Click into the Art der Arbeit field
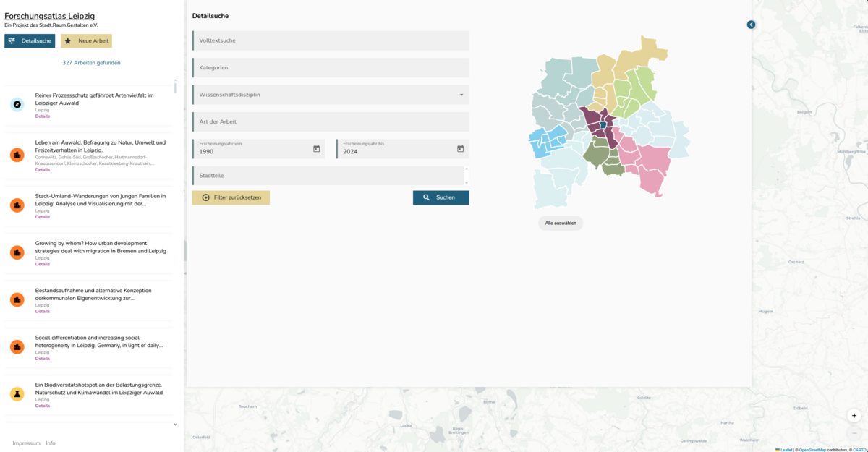The height and width of the screenshot is (452, 868). (331, 121)
